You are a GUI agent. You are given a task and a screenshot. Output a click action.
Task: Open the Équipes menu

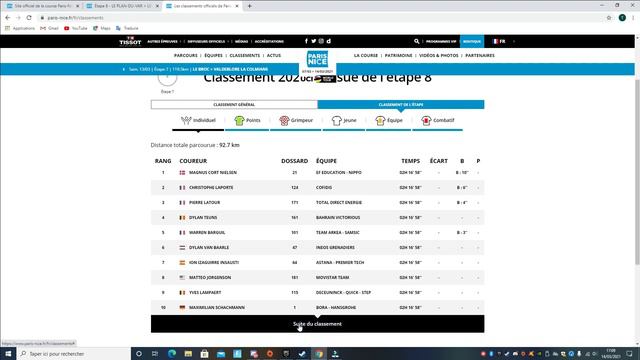(x=213, y=56)
